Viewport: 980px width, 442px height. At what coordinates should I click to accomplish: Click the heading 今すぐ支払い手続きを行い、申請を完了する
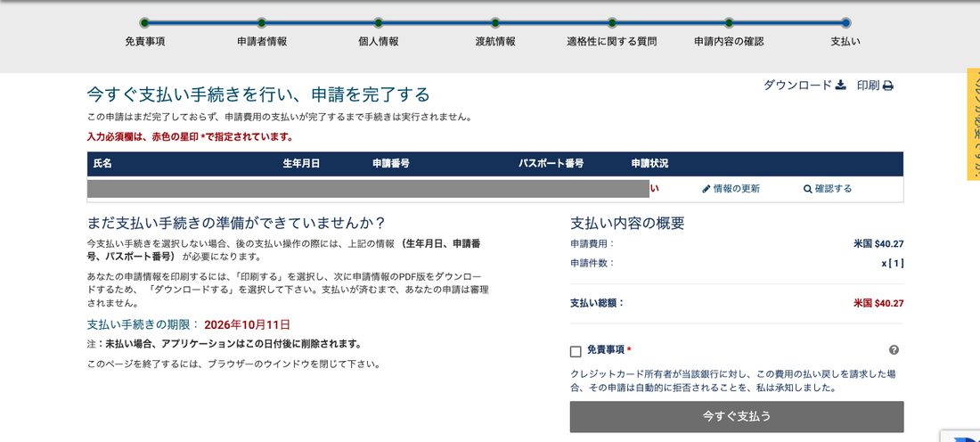tap(258, 94)
